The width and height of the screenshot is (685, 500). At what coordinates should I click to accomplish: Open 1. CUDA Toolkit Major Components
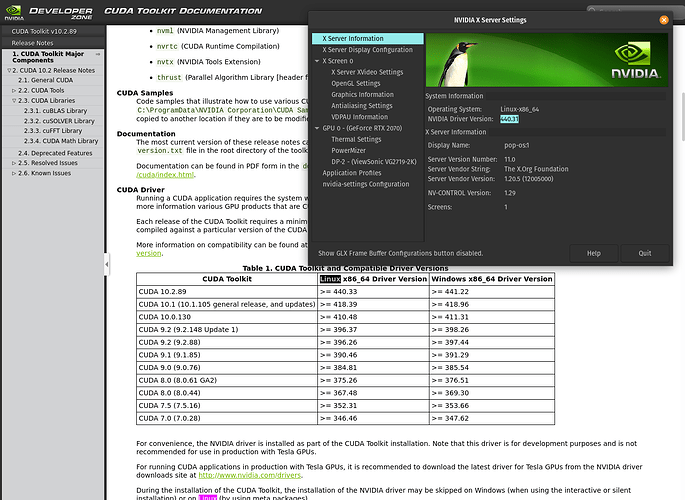(x=48, y=57)
